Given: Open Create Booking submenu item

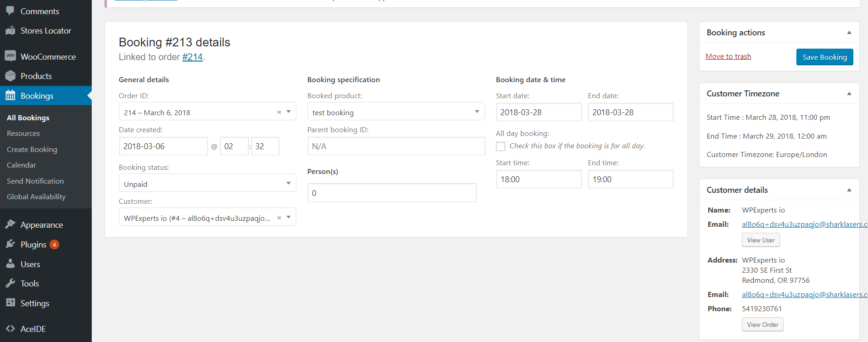Looking at the screenshot, I should [32, 149].
